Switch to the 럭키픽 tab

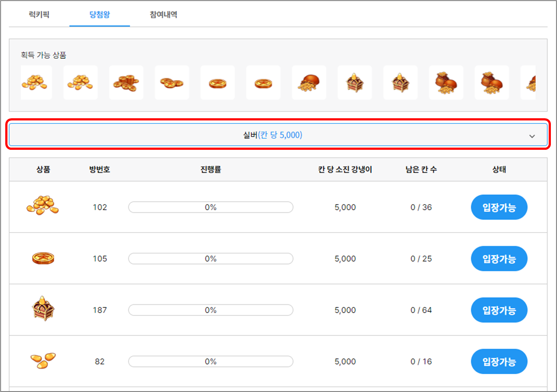click(x=39, y=14)
